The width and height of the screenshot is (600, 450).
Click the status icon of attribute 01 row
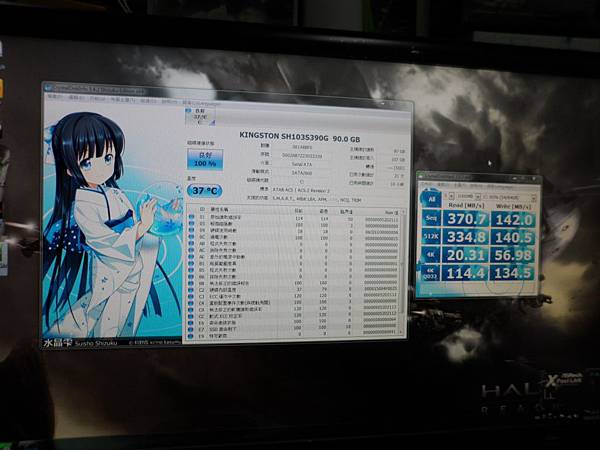click(x=191, y=217)
